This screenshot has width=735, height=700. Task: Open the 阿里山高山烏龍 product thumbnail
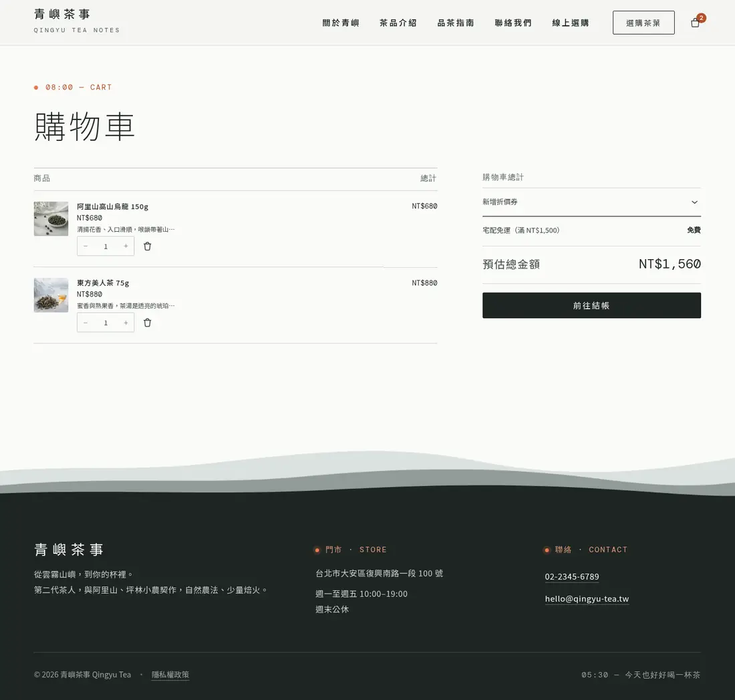pos(51,219)
